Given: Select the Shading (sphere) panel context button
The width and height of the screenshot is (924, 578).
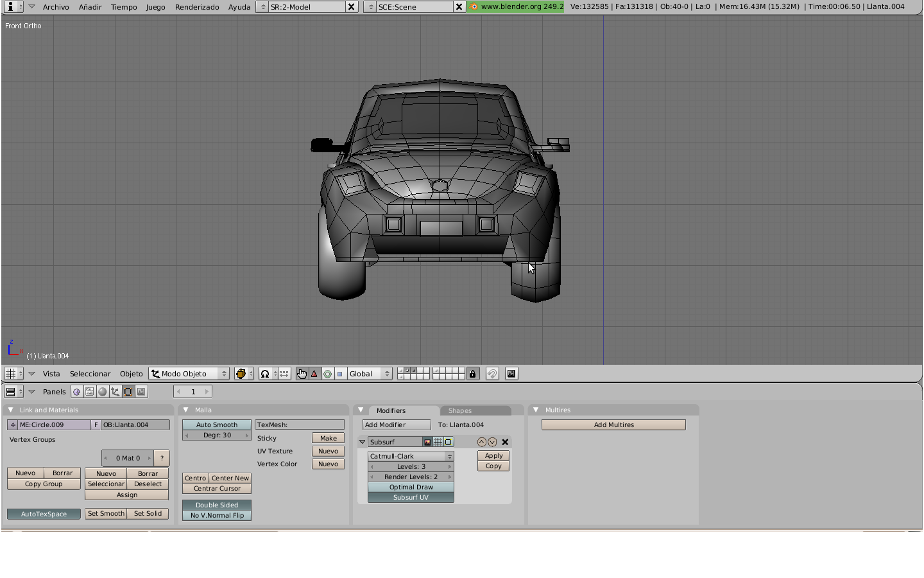Looking at the screenshot, I should pos(103,392).
